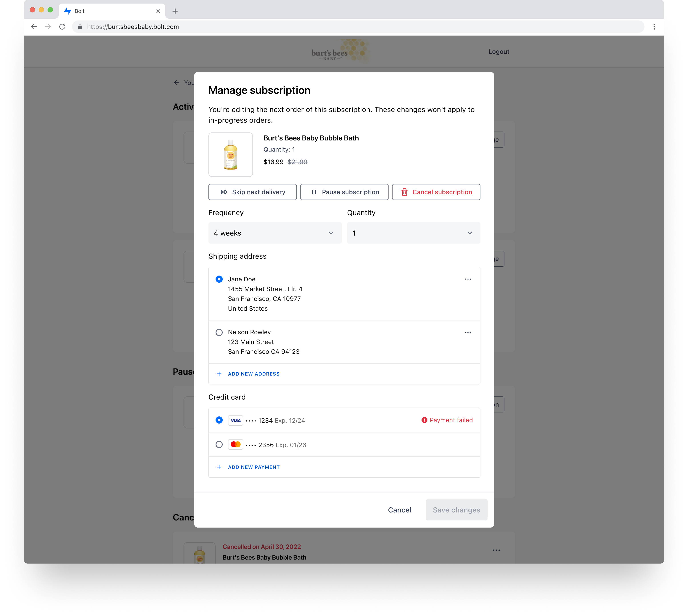This screenshot has height=616, width=688.
Task: Open more options for Jane Doe address
Action: (468, 279)
